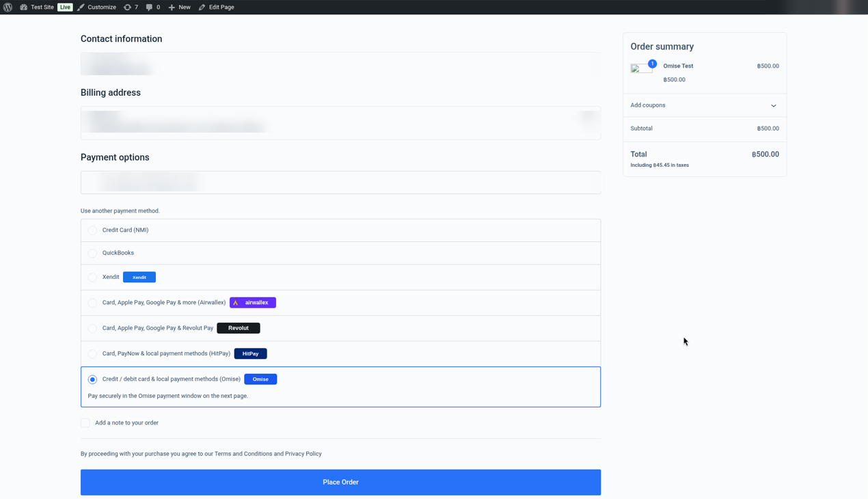Click the paintbrush Customize icon
The width and height of the screenshot is (868, 499).
(x=81, y=7)
